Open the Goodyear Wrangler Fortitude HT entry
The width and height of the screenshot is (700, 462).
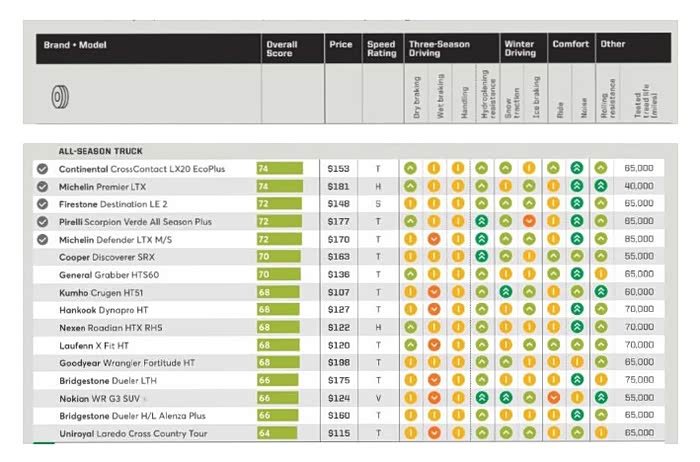(127, 363)
